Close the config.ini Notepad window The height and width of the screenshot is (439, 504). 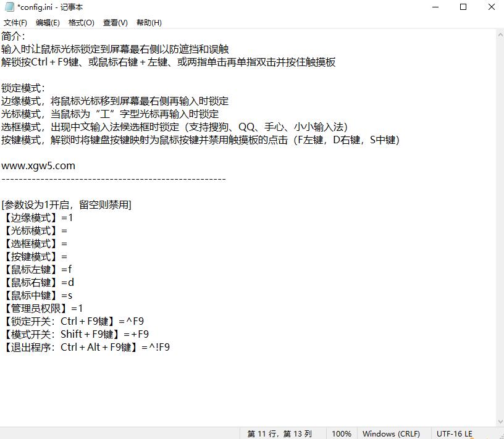pyautogui.click(x=490, y=7)
